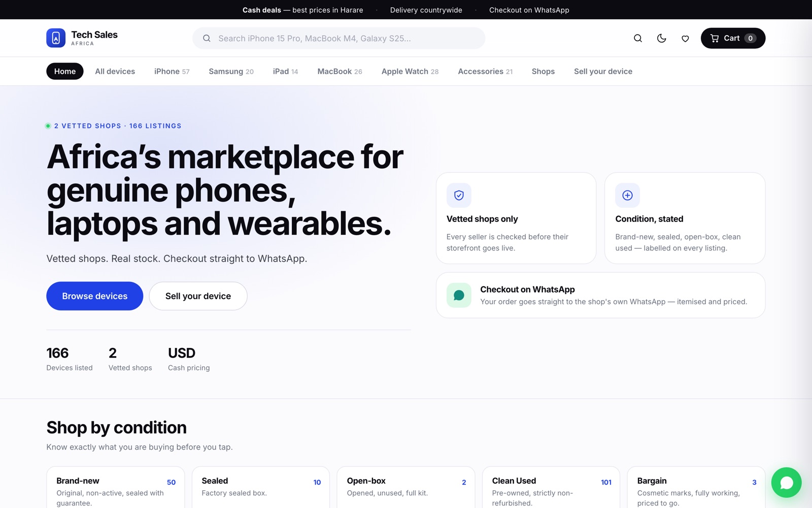The width and height of the screenshot is (812, 508).
Task: Click 'Checkout on WhatsApp' top banner text
Action: pos(529,10)
